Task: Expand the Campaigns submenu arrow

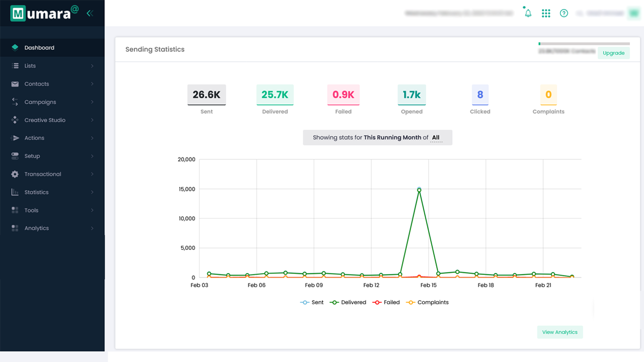Action: click(92, 102)
